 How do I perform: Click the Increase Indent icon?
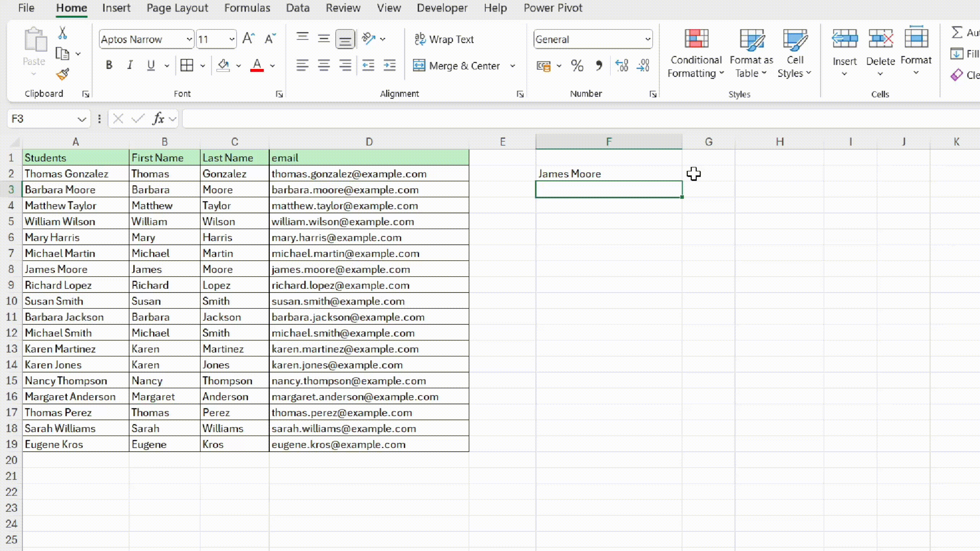pyautogui.click(x=390, y=65)
